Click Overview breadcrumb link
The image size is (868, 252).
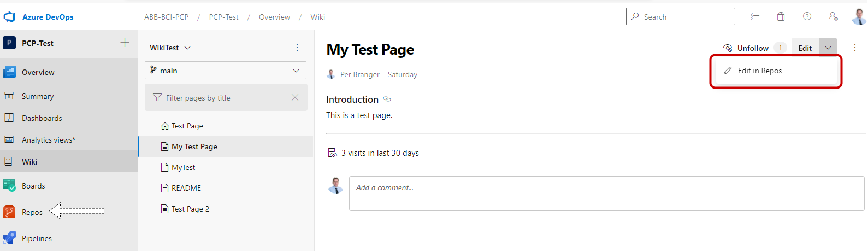(274, 17)
